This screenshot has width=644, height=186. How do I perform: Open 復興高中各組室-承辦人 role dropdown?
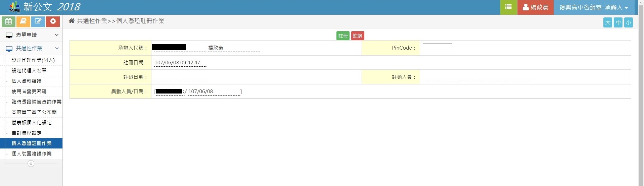click(594, 7)
